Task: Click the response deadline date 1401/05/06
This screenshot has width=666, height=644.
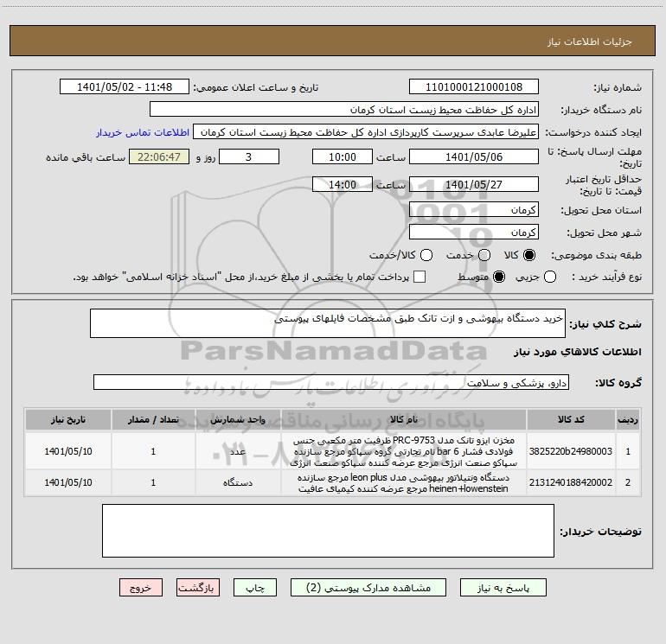Action: point(474,157)
